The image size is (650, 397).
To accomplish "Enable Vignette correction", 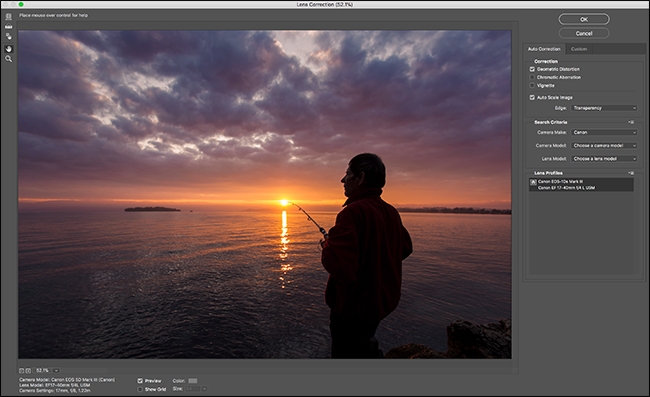I will 532,85.
